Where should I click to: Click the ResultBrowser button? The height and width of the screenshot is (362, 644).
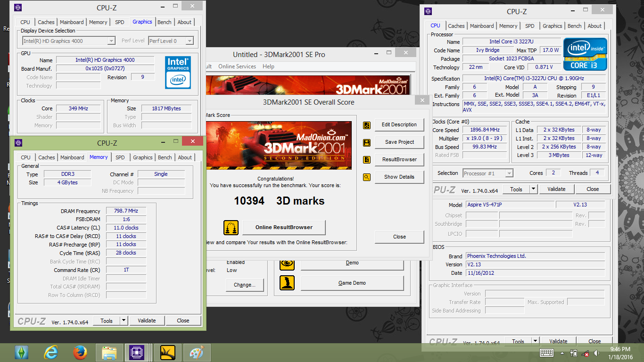(399, 160)
